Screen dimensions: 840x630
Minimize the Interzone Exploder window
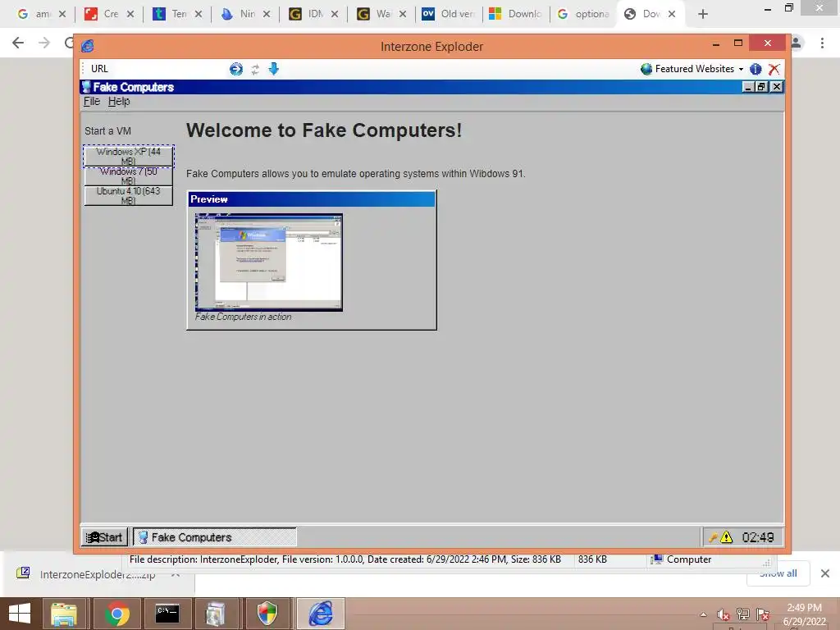pyautogui.click(x=715, y=44)
